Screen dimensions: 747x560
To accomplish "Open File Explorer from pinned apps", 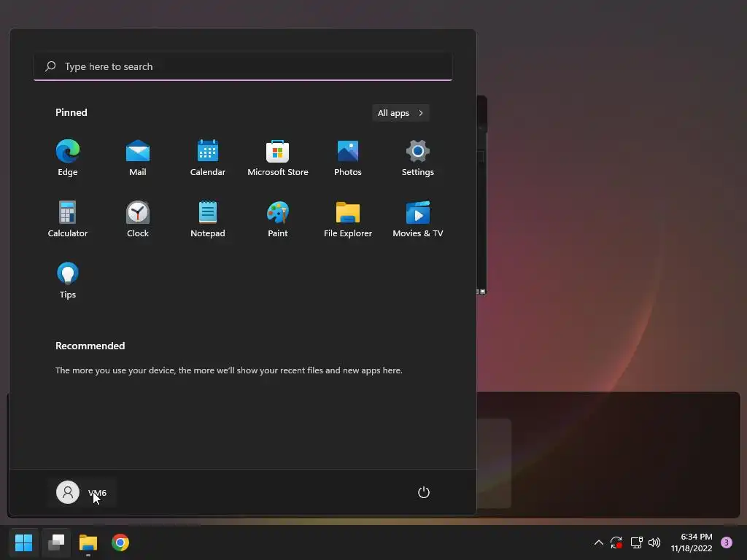I will pos(348,219).
